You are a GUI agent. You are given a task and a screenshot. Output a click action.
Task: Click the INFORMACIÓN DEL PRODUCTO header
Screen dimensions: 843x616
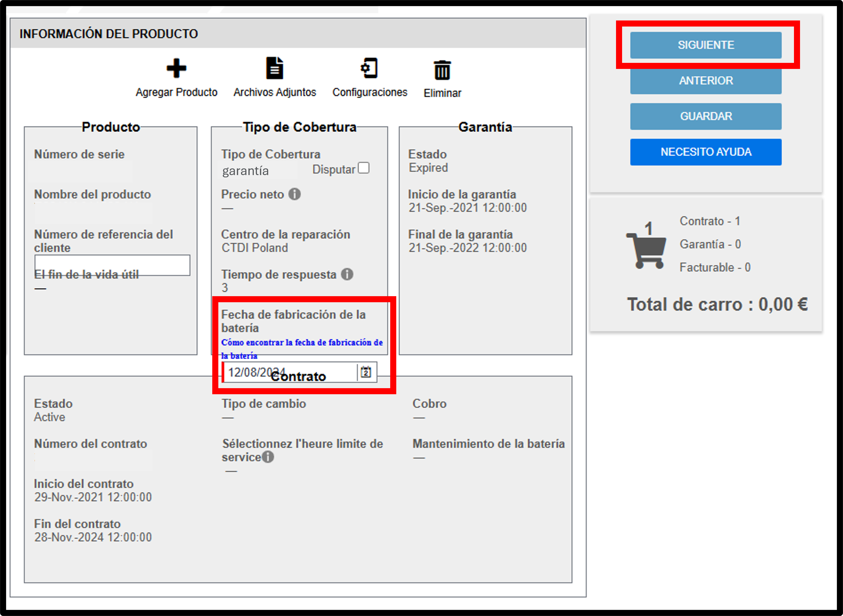[x=108, y=33]
